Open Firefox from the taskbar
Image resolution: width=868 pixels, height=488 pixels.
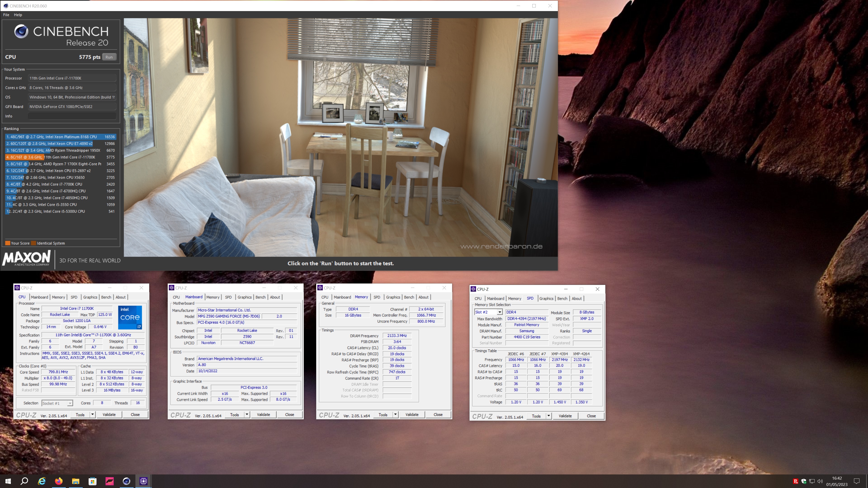tap(59, 481)
